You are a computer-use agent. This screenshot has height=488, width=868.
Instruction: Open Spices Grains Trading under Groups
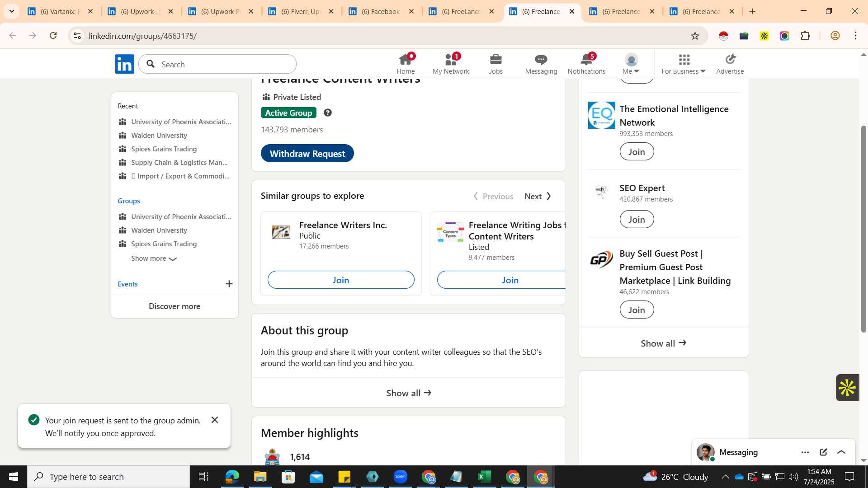pyautogui.click(x=164, y=244)
